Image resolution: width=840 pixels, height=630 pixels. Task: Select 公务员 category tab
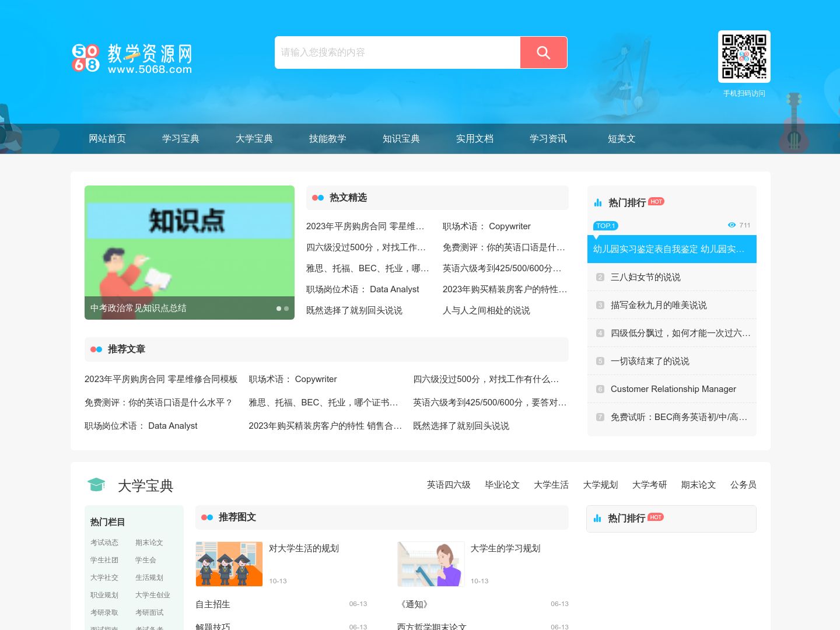(743, 485)
